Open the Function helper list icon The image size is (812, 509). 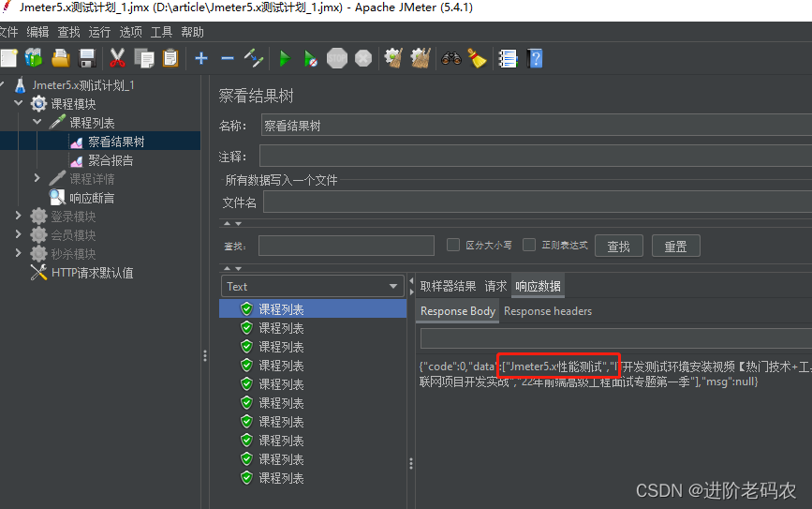[x=508, y=58]
